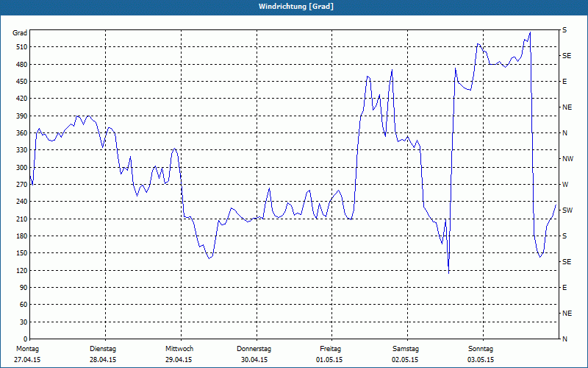Viewport: 588px width, 368px height.
Task: Click the 510 value on the y-axis
Action: pyautogui.click(x=22, y=47)
